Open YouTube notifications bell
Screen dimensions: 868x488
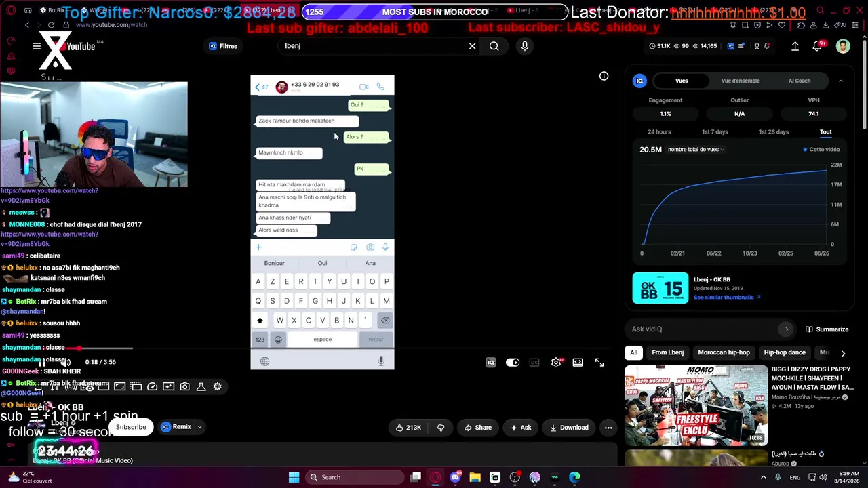click(x=818, y=46)
